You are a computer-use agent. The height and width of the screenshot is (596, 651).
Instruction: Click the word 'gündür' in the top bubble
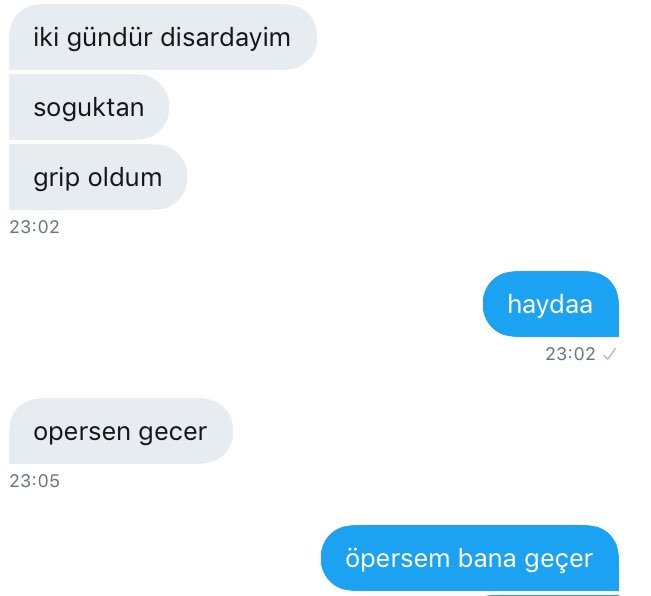[x=110, y=38]
